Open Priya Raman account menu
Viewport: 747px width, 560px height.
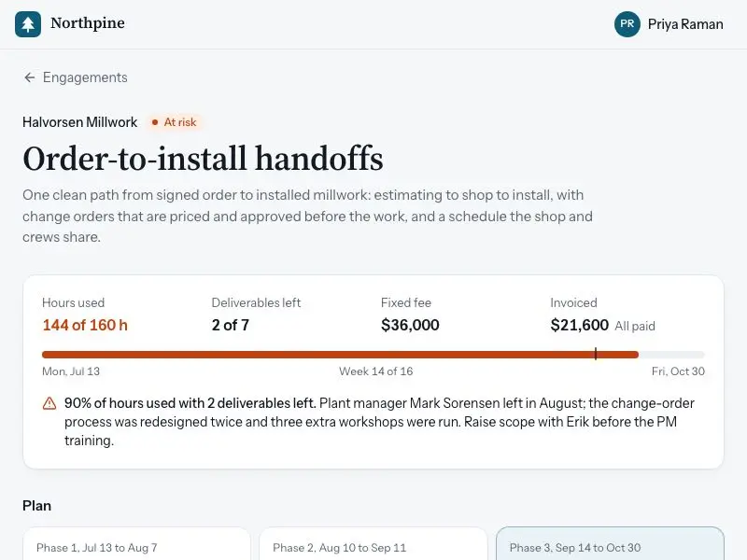point(669,24)
